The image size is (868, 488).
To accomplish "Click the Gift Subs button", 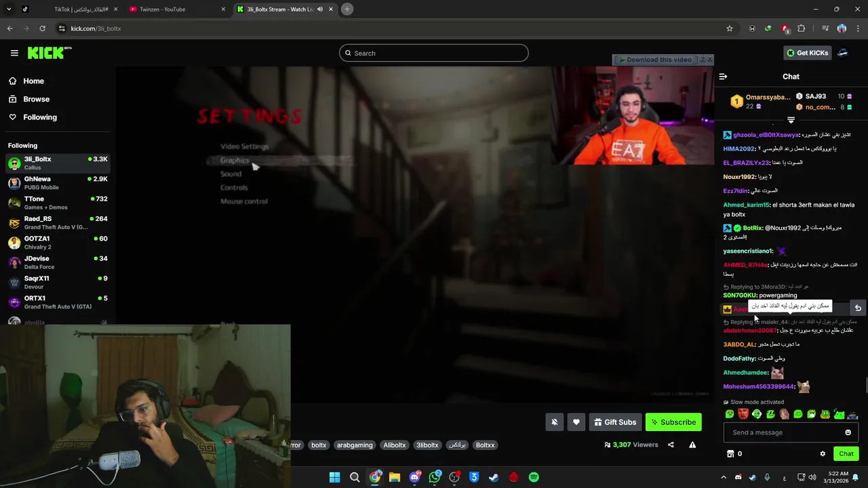I will point(615,422).
